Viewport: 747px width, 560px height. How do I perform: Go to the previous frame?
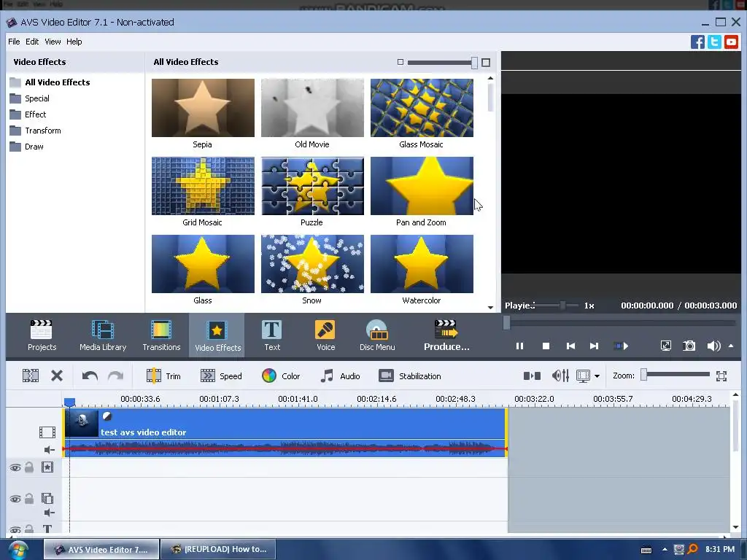point(570,346)
